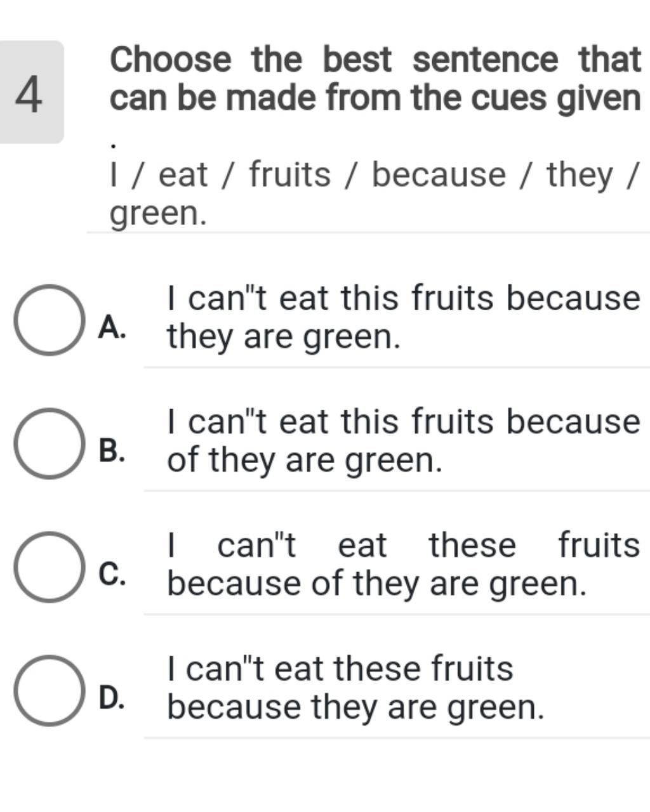Click "of they are green." in option B

[x=305, y=461]
